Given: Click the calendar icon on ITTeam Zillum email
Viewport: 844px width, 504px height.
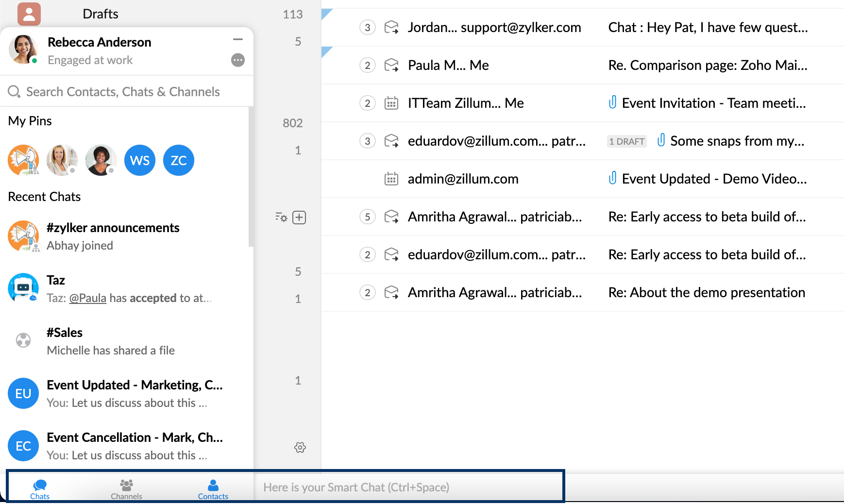Looking at the screenshot, I should [x=391, y=103].
